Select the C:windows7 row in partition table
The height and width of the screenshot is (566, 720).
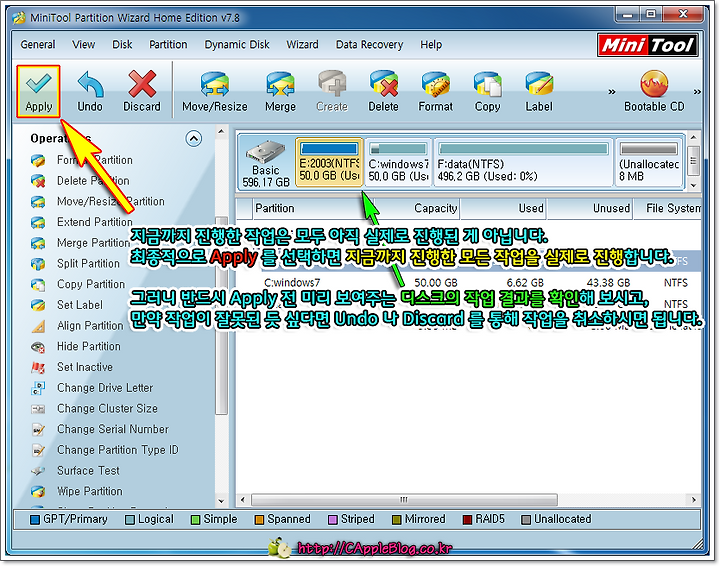[x=468, y=282]
